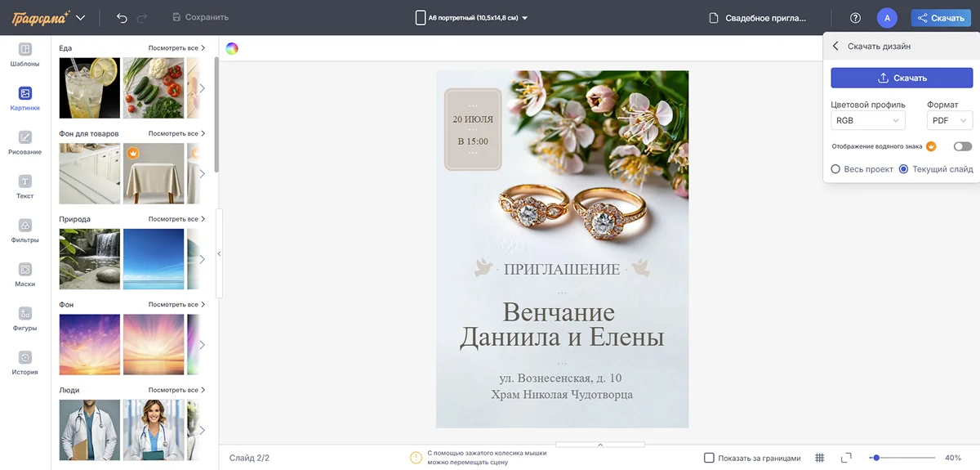980x470 pixels.
Task: Insert the tablecloth table premium image
Action: pyautogui.click(x=154, y=173)
